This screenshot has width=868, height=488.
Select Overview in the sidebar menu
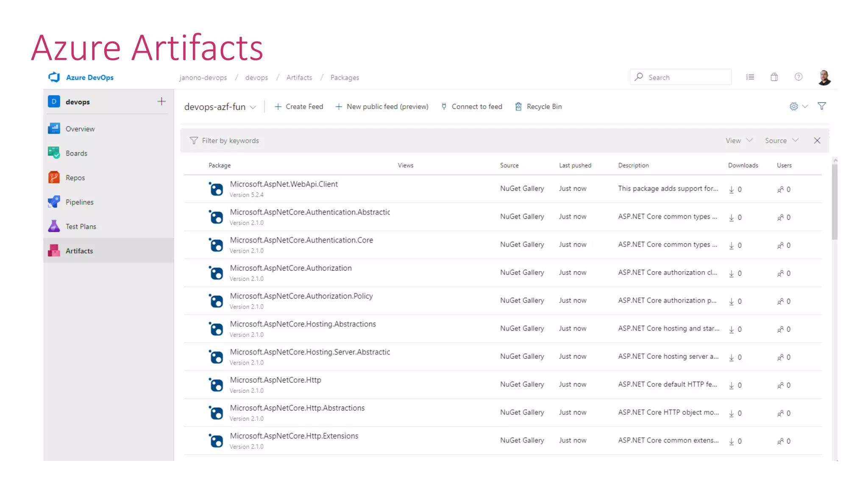coord(80,129)
